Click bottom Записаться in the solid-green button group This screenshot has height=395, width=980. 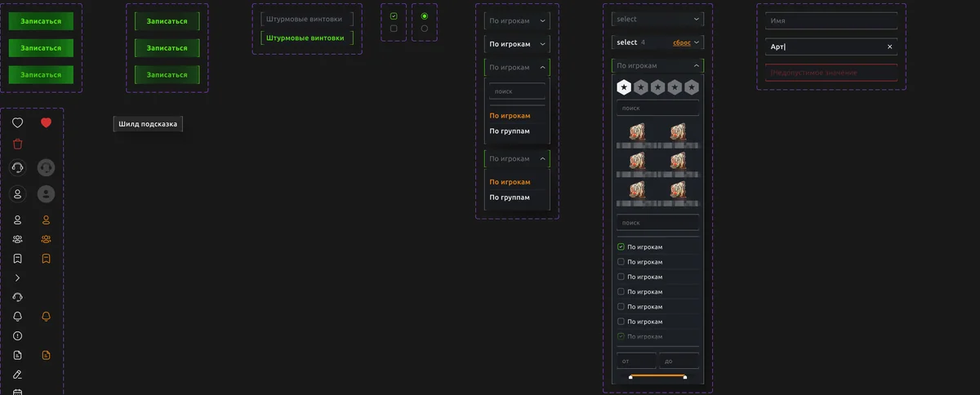[41, 74]
